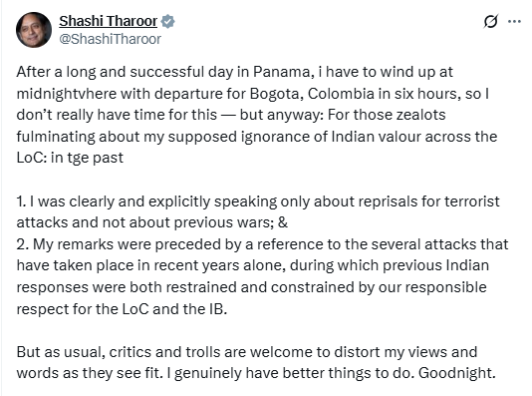The width and height of the screenshot is (532, 396).
Task: Click the line 'attacks and not about previous wars; &'
Action: [152, 222]
